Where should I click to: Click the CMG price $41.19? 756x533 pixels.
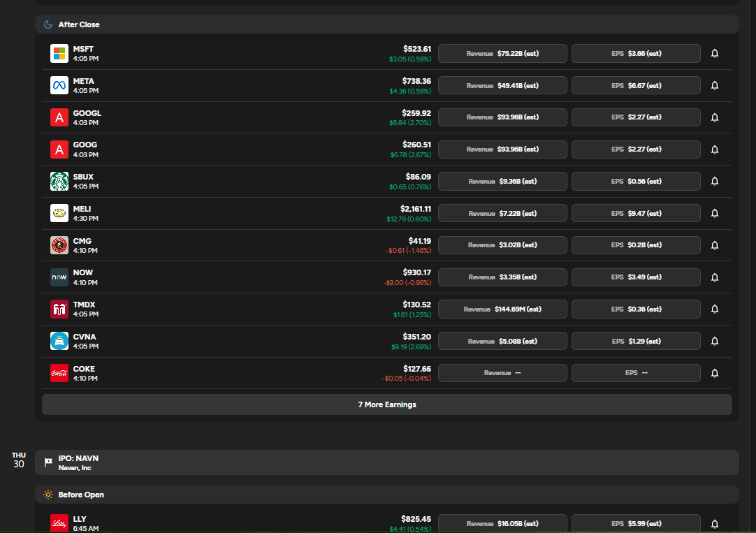[x=419, y=241]
